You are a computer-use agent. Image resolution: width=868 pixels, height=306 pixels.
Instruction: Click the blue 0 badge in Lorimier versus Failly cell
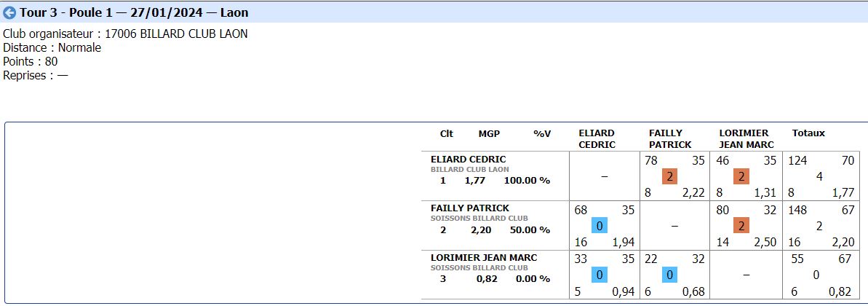(670, 275)
